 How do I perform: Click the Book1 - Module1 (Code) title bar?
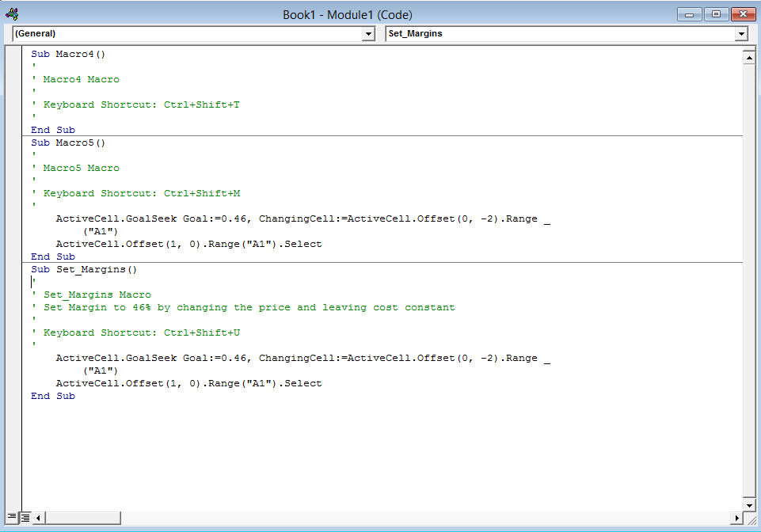[348, 14]
